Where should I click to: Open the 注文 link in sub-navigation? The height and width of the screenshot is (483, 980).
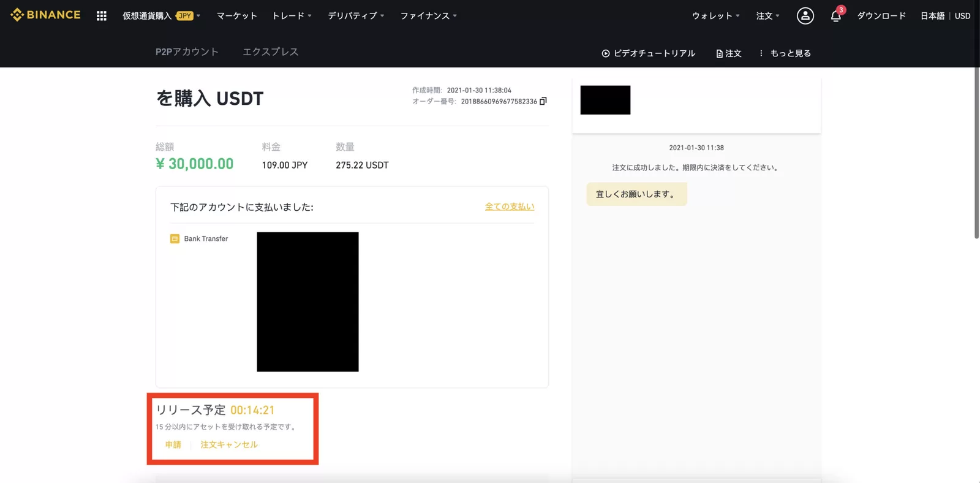point(729,53)
